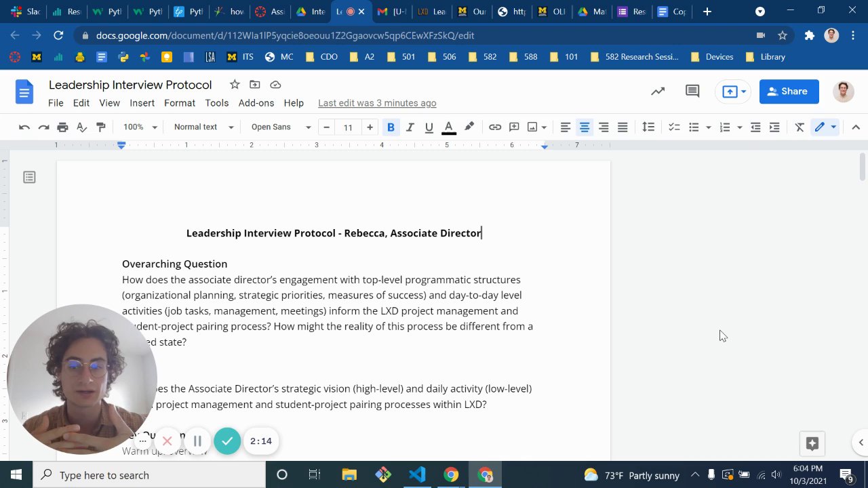Insert an image using toolbar icon
868x488 pixels.
(532, 127)
